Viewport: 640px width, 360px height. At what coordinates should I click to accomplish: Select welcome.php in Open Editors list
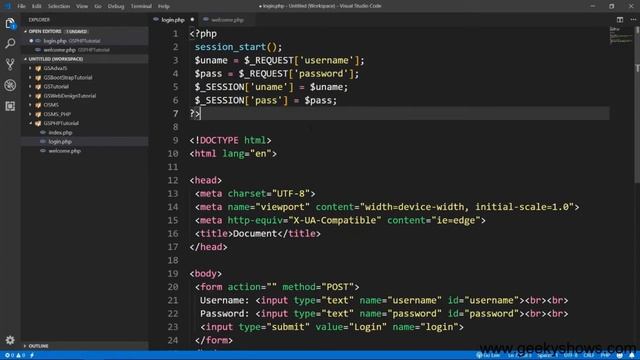point(84,50)
